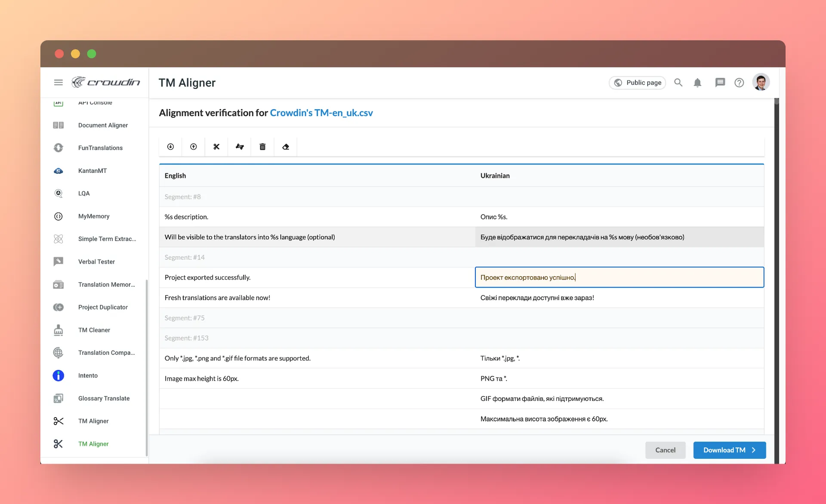Click the Ukrainian input with 'Проект експортовано успішно'
The height and width of the screenshot is (504, 826).
[619, 277]
